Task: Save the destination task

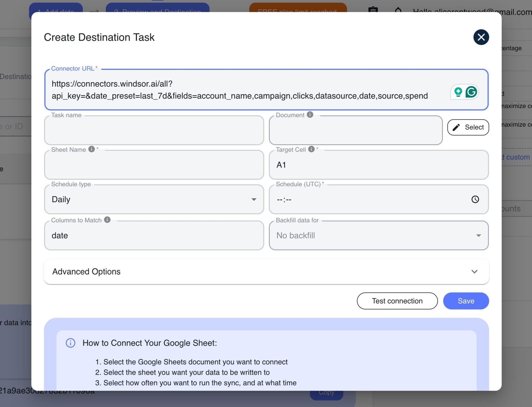Action: click(466, 301)
